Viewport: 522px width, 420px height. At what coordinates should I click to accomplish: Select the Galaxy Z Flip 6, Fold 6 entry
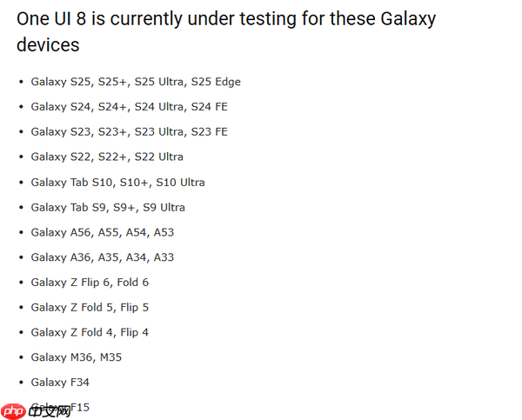90,283
